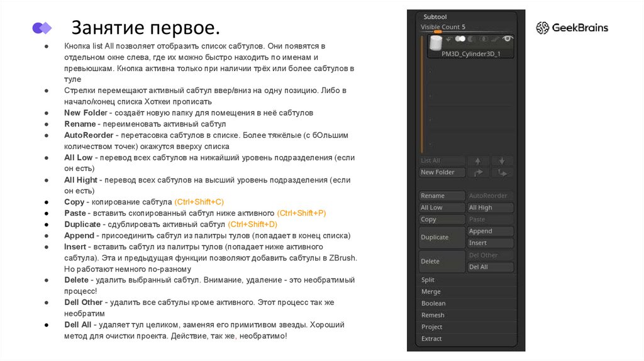
Task: Click the curved arrow move-to-top icon
Action: [478, 172]
